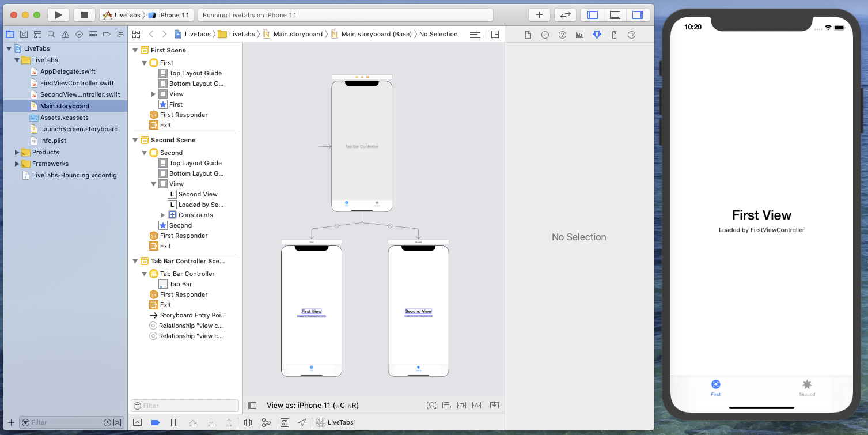Open FirstViewController.swift file
The image size is (868, 435).
(77, 83)
